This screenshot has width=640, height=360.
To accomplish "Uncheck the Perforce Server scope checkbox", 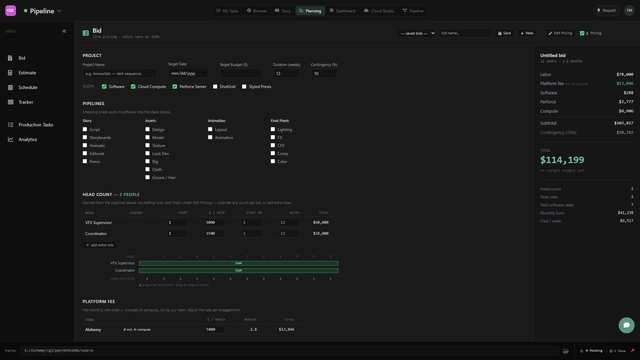I will [175, 87].
